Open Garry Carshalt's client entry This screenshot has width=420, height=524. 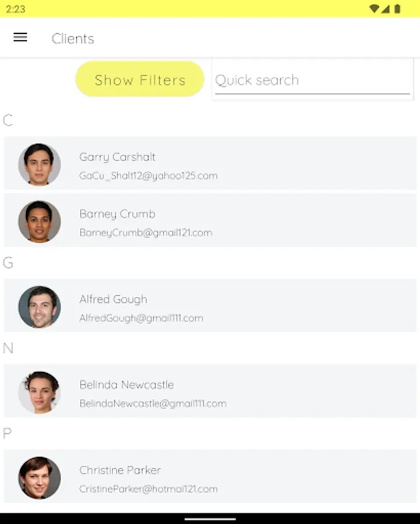[117, 157]
